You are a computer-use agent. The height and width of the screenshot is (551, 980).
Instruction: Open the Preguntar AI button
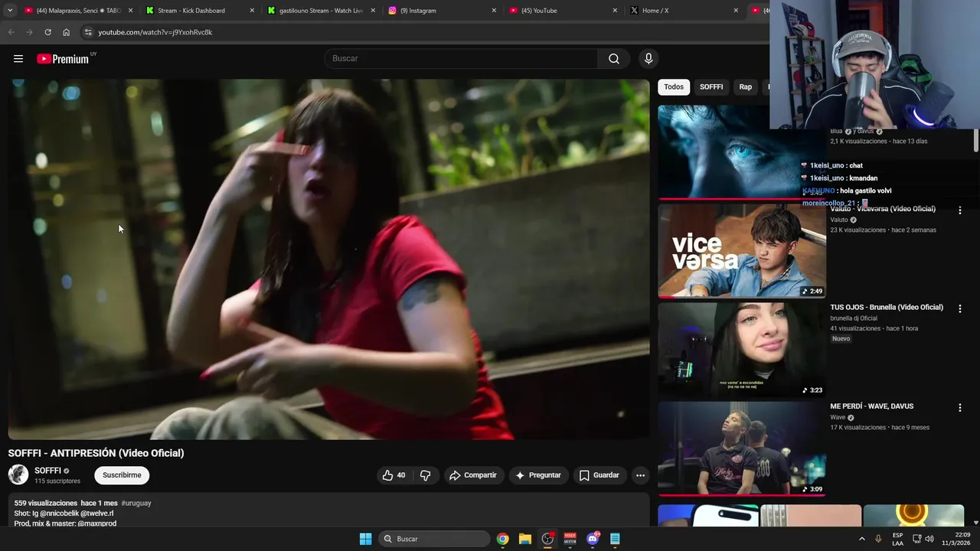coord(538,475)
